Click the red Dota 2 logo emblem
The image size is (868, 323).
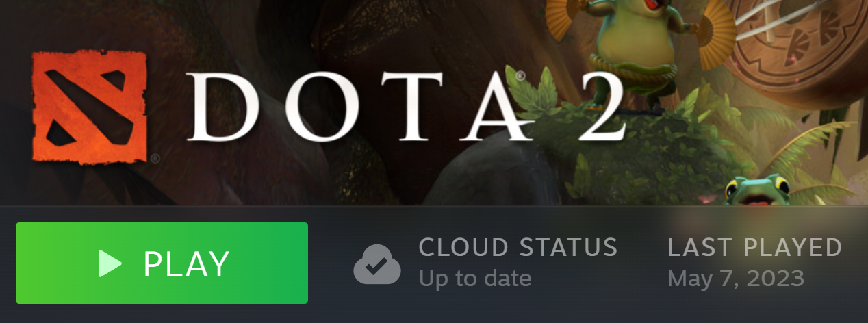[x=90, y=106]
